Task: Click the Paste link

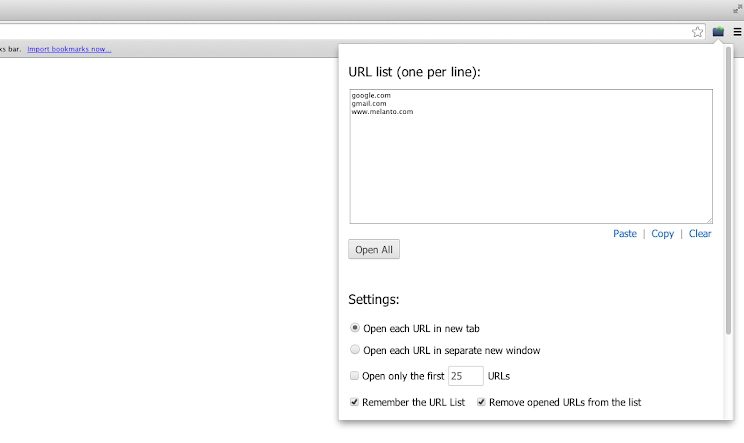Action: pos(624,233)
